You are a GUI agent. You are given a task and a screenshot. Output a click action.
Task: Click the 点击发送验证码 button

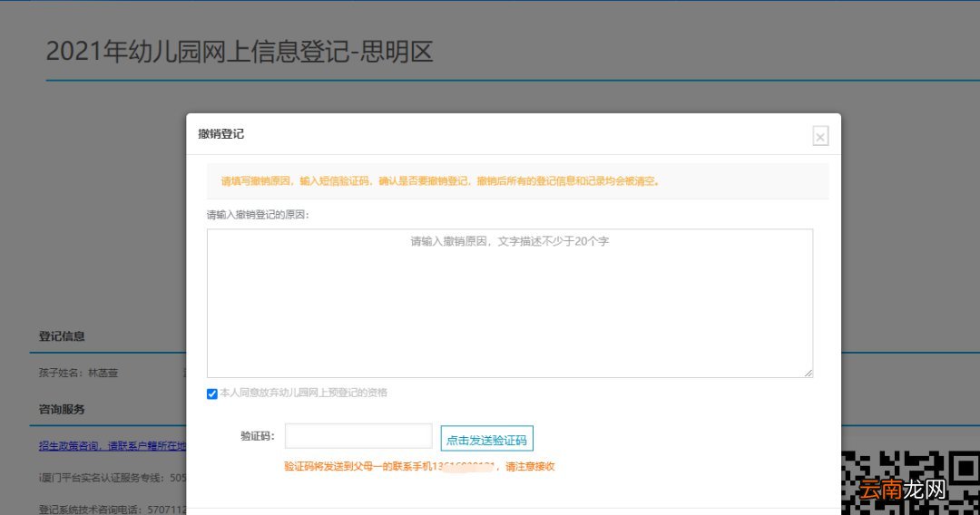(487, 438)
